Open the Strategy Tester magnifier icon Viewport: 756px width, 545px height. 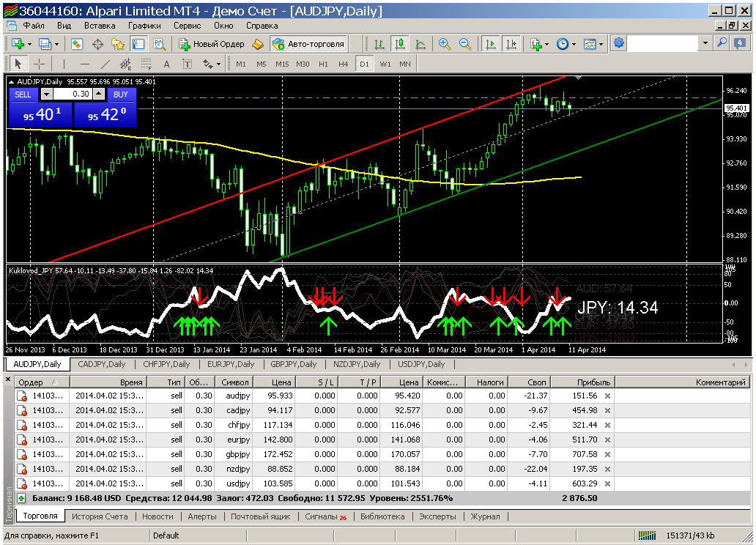[159, 44]
